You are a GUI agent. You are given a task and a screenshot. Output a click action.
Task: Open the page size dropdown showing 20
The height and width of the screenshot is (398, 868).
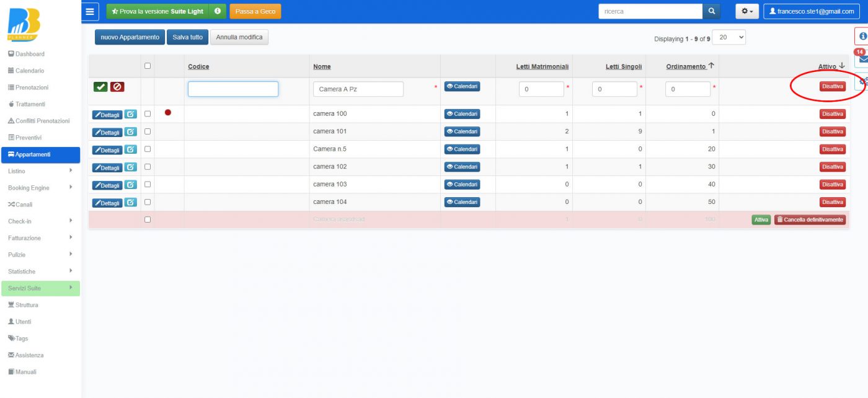pos(730,38)
